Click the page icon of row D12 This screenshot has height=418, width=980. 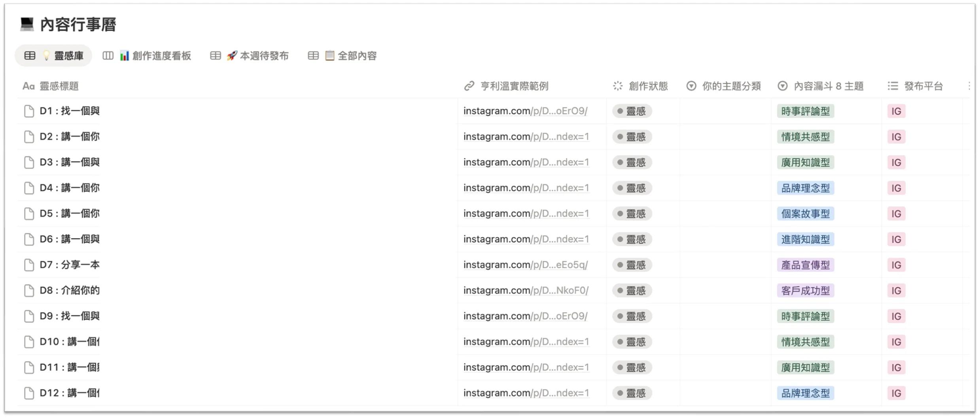click(29, 393)
